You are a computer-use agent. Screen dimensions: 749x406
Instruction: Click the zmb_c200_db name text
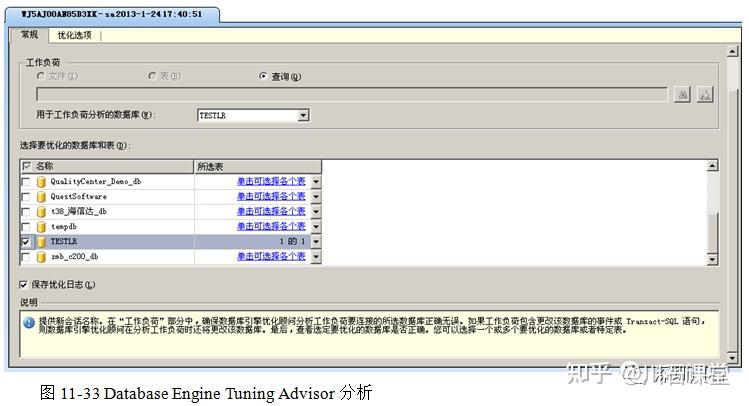(x=74, y=257)
